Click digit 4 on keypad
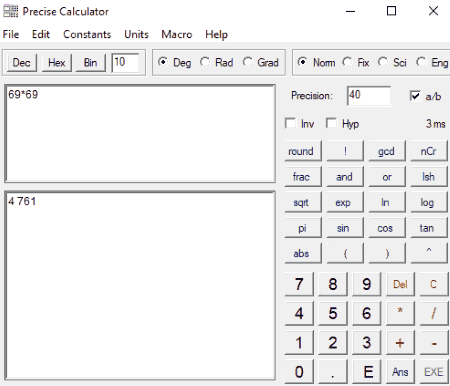Viewport: 450px width, 386px height. coord(299,313)
